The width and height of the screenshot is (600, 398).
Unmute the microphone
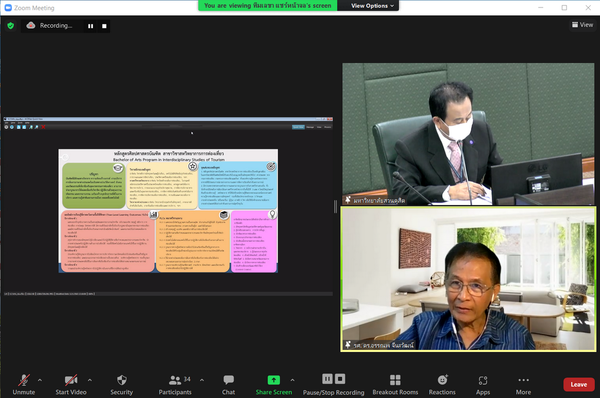point(24,384)
